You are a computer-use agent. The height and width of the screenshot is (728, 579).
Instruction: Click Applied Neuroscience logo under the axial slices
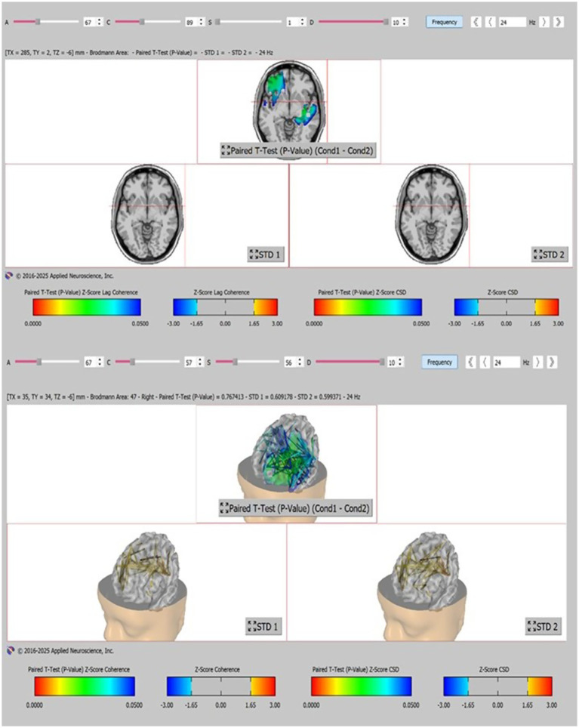[9, 276]
